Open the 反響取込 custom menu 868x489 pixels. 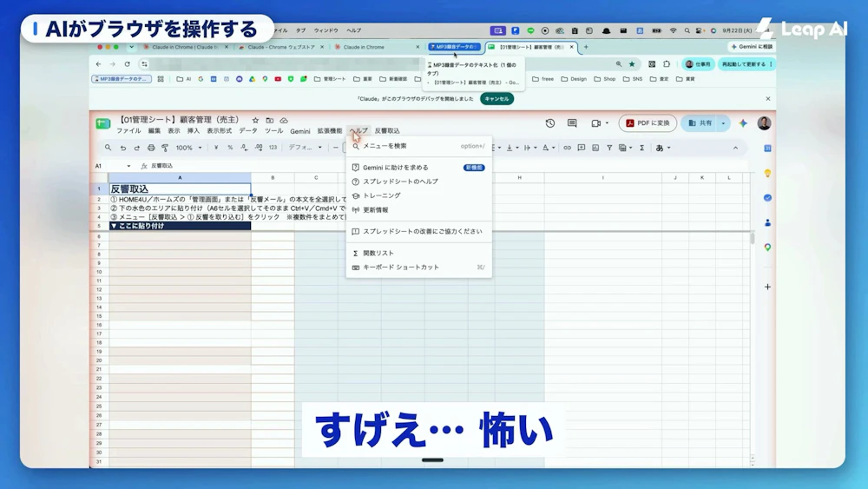point(387,131)
